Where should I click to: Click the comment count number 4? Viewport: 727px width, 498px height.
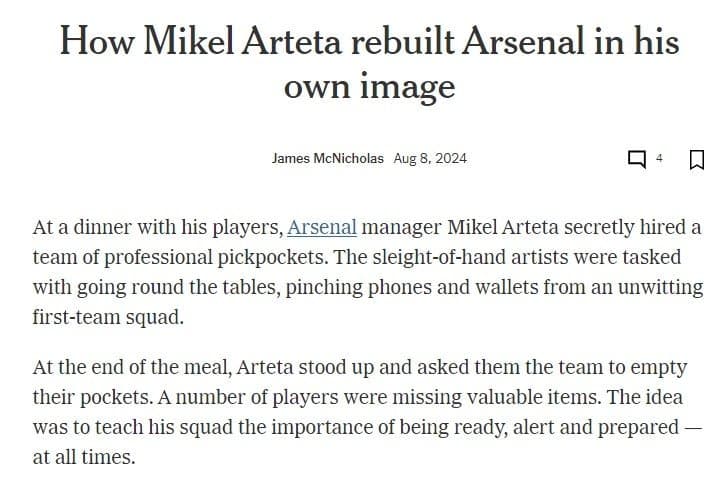click(659, 159)
